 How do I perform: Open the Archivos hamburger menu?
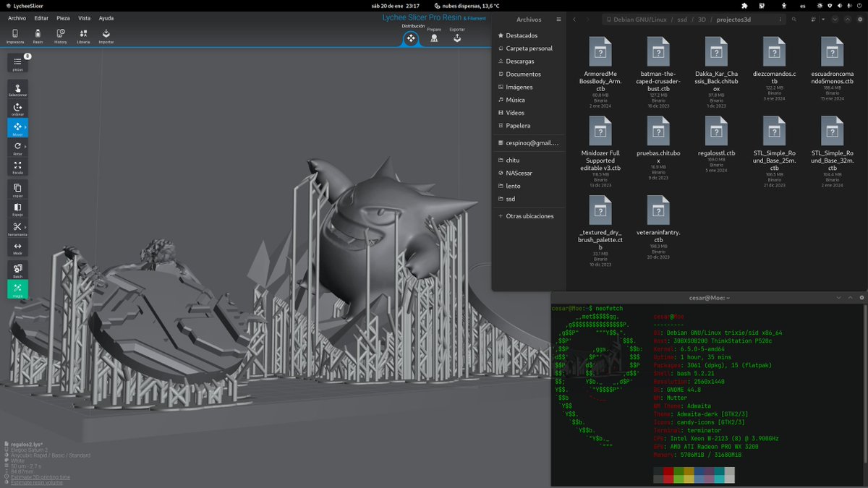(557, 20)
